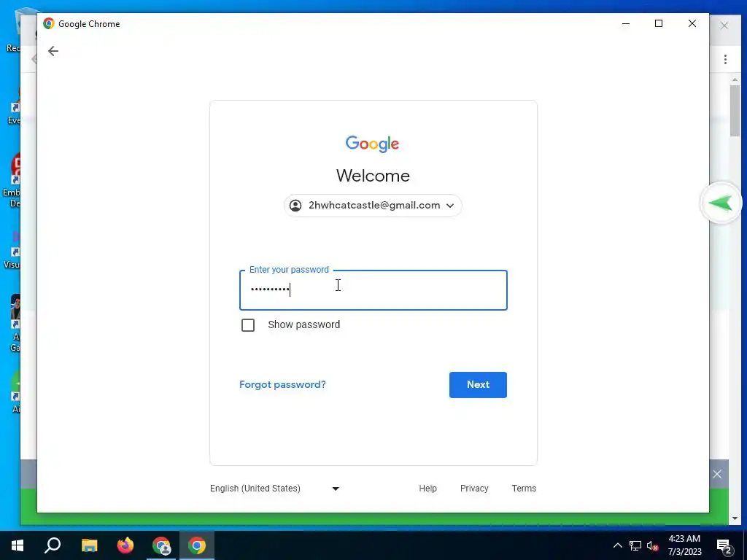The width and height of the screenshot is (747, 560).
Task: Go back with the sign-in window arrow
Action: pos(53,51)
